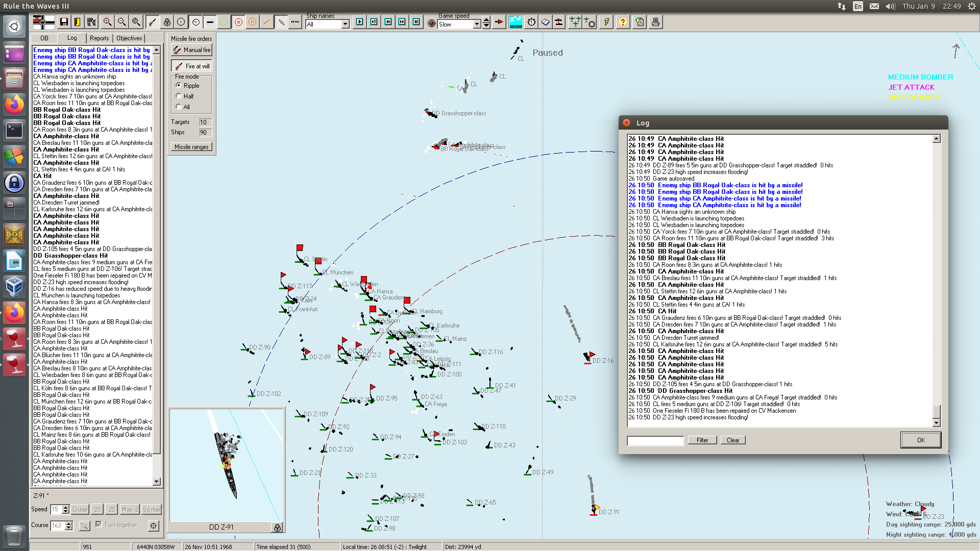Click the Log dialog vertical scrollbar thumb
The image size is (980, 551).
(936, 411)
